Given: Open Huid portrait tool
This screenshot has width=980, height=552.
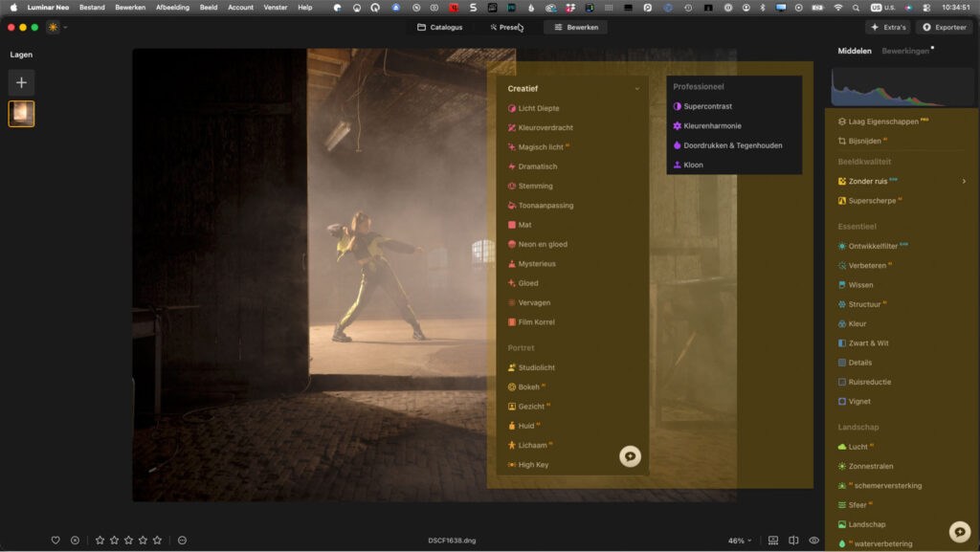Looking at the screenshot, I should tap(523, 426).
